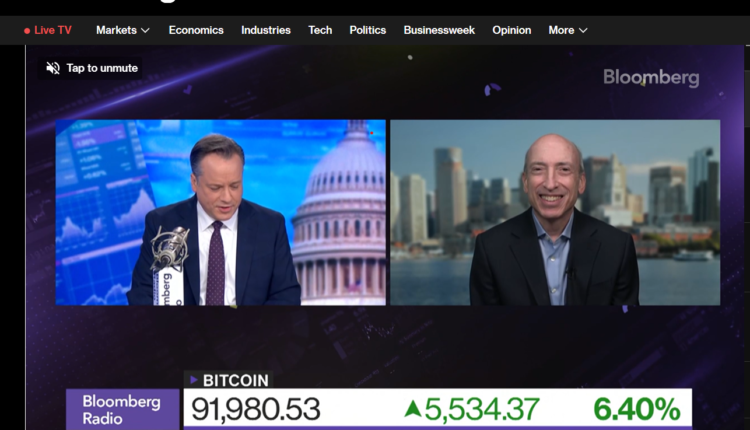Open the Tech section
The height and width of the screenshot is (430, 750).
pos(320,30)
